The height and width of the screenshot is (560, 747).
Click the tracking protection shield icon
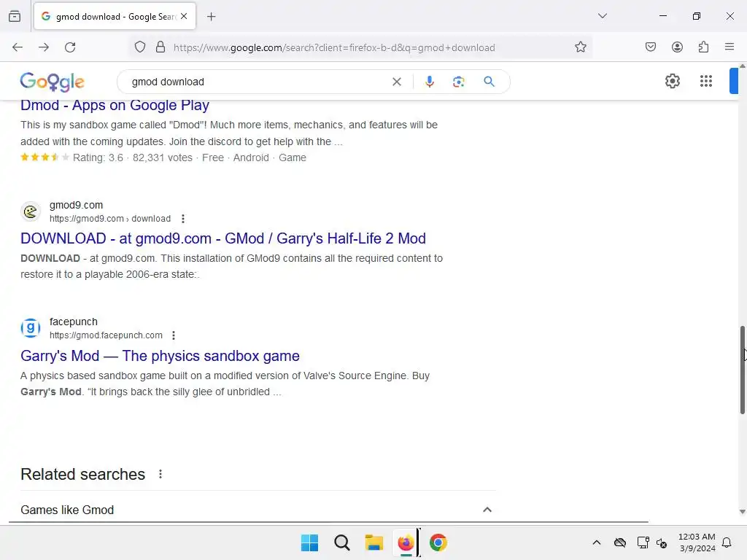(x=139, y=47)
